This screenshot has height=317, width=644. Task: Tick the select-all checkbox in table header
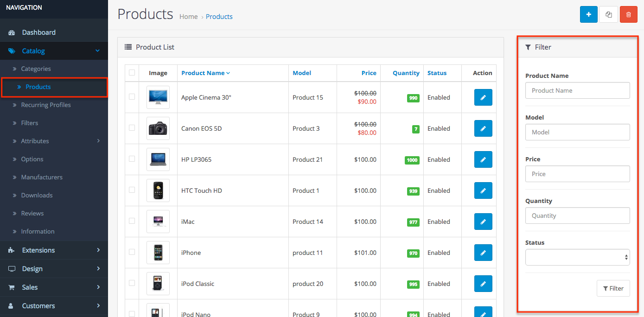[132, 72]
